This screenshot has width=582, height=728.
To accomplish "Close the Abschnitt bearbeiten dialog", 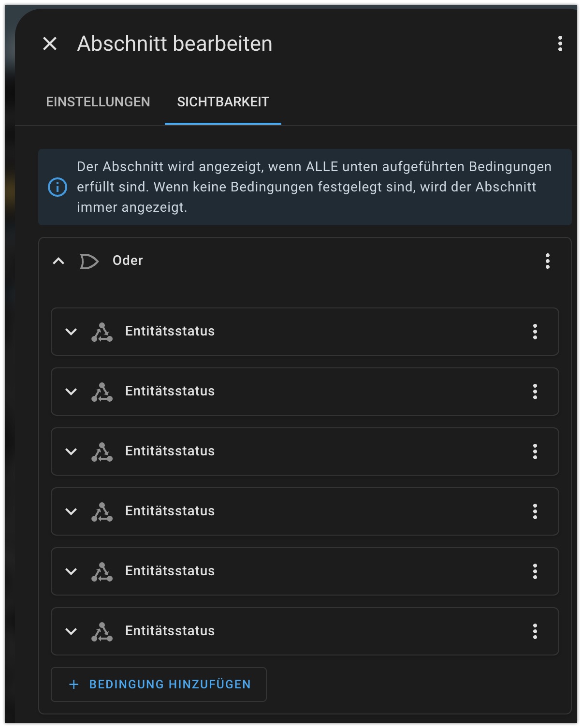I will click(x=50, y=44).
